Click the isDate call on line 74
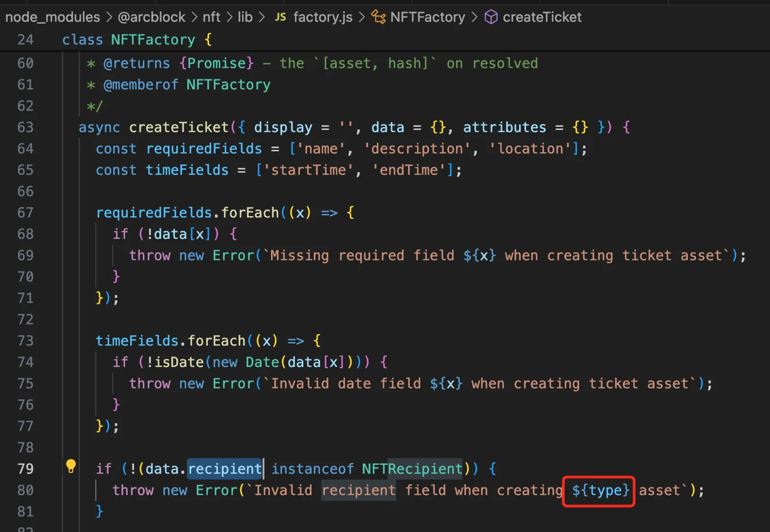Image resolution: width=770 pixels, height=532 pixels. (x=179, y=362)
